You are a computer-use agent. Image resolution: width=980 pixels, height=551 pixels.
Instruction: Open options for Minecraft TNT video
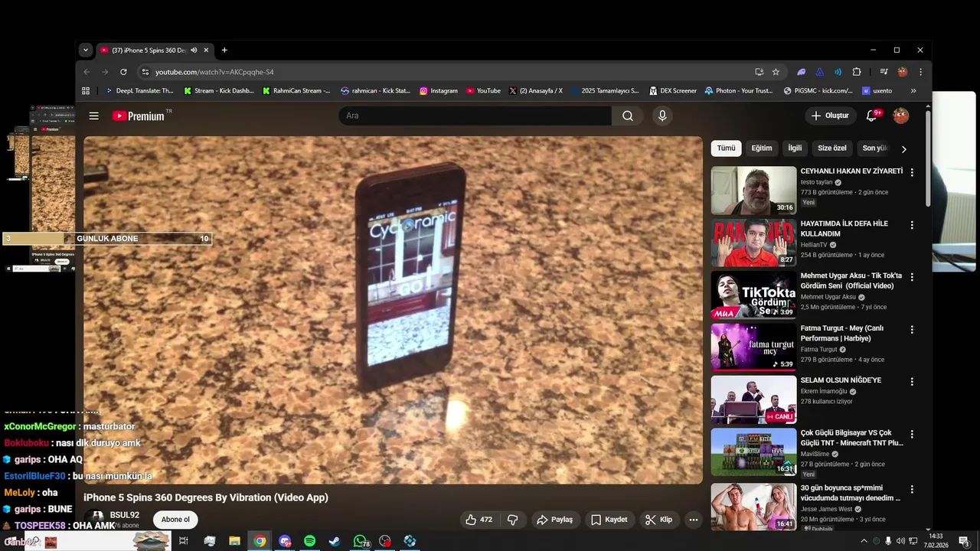(912, 434)
